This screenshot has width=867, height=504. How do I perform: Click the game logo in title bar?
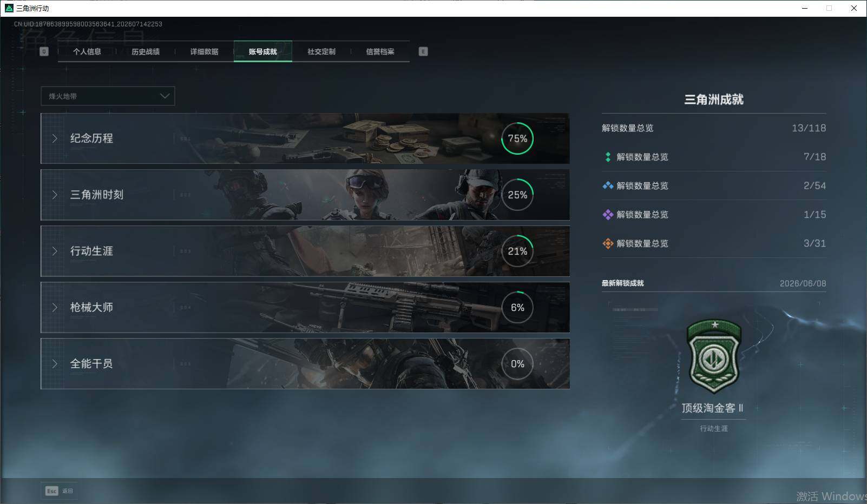click(x=9, y=8)
